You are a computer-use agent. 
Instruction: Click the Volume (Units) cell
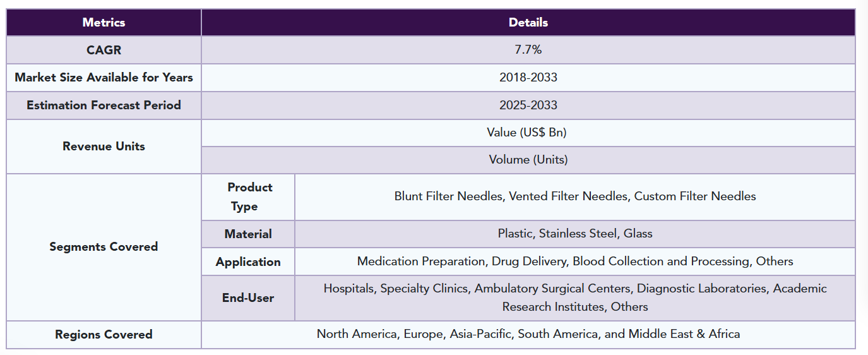tap(528, 160)
